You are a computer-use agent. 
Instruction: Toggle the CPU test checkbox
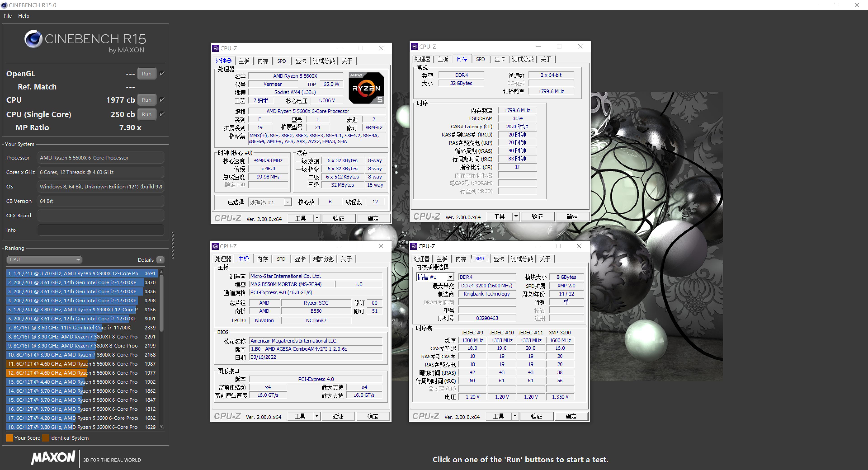[162, 100]
